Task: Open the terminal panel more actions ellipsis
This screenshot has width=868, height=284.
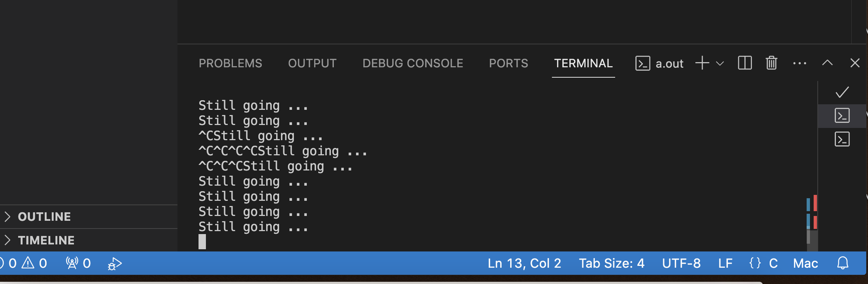Action: [x=800, y=64]
